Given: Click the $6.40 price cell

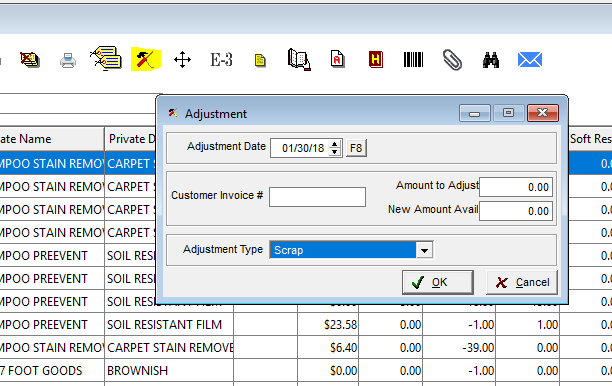Looking at the screenshot, I should click(x=328, y=347).
